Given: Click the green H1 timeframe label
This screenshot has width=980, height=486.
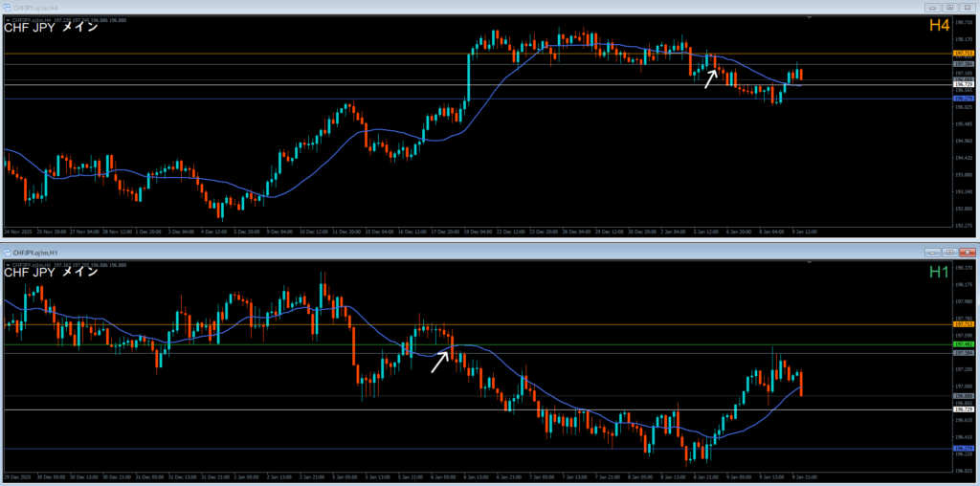Looking at the screenshot, I should click(939, 273).
